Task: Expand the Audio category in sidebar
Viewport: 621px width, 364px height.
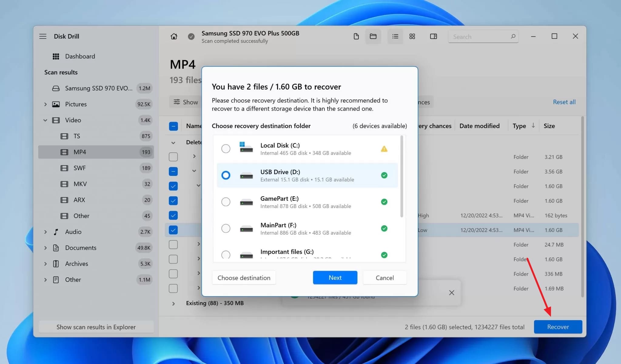Action: tap(45, 232)
